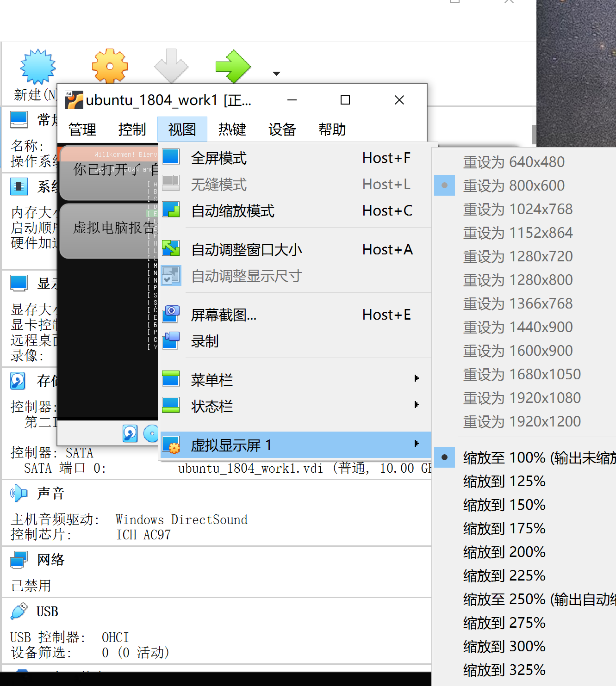Viewport: 616px width, 686px height.
Task: Select 缩放到 125% scale option
Action: (x=525, y=481)
